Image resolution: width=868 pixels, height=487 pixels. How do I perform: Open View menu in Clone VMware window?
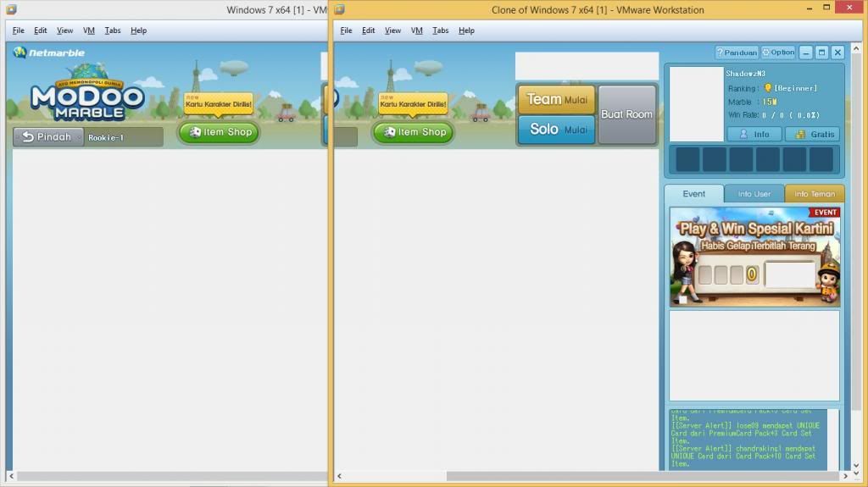point(392,30)
